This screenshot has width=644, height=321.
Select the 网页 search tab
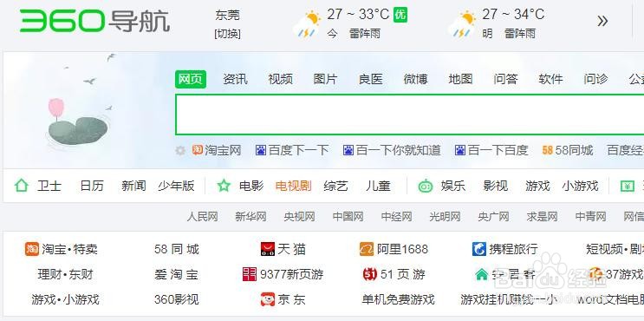pos(191,79)
